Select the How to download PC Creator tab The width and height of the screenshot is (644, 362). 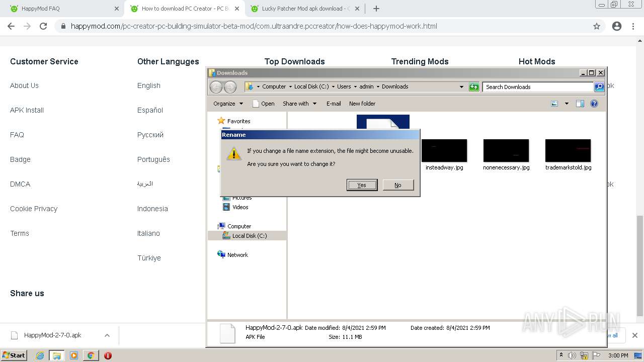[185, 9]
